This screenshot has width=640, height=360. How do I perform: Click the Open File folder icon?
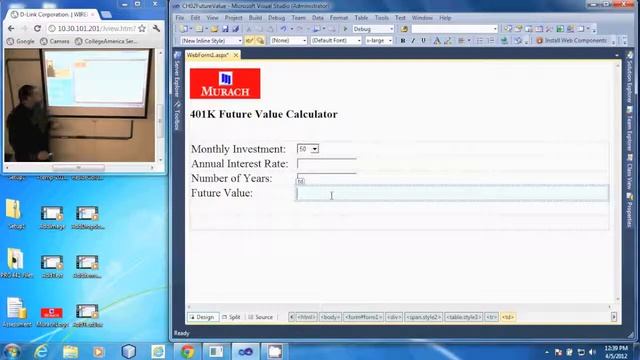click(x=214, y=29)
